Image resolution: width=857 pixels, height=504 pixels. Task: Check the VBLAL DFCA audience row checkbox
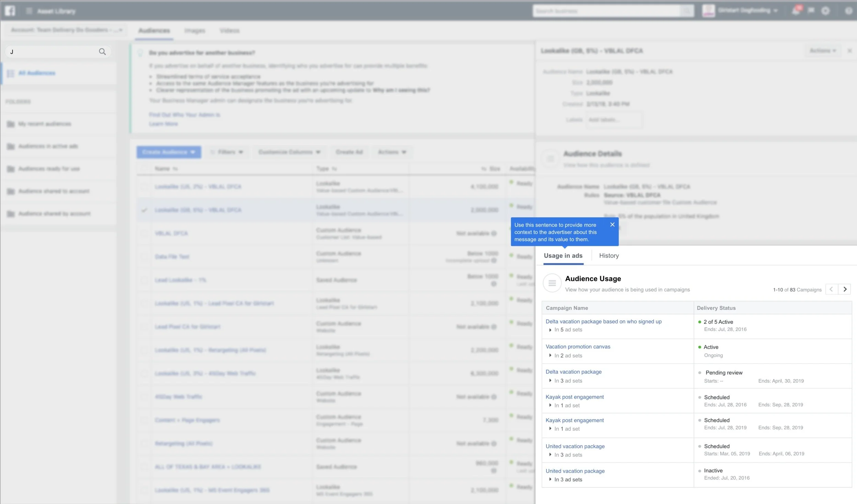click(x=144, y=233)
